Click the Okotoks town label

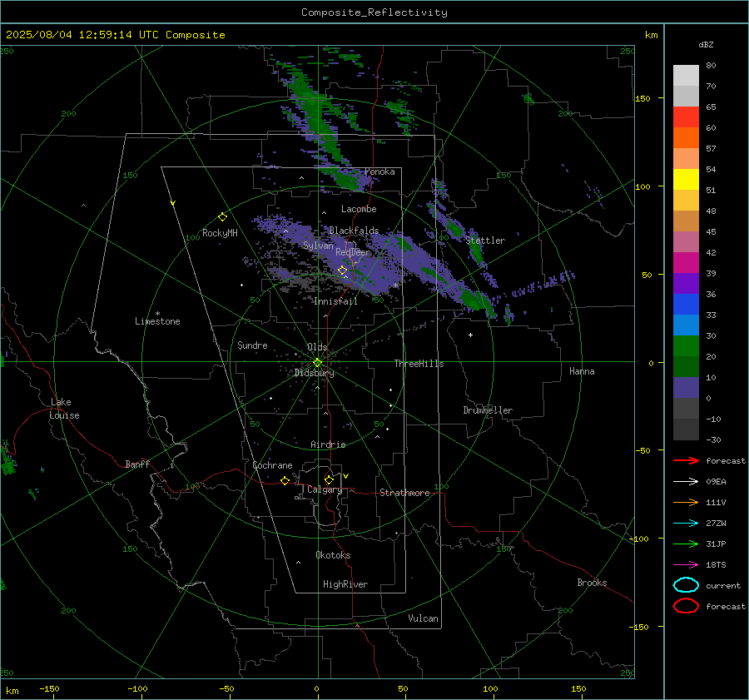(x=333, y=555)
